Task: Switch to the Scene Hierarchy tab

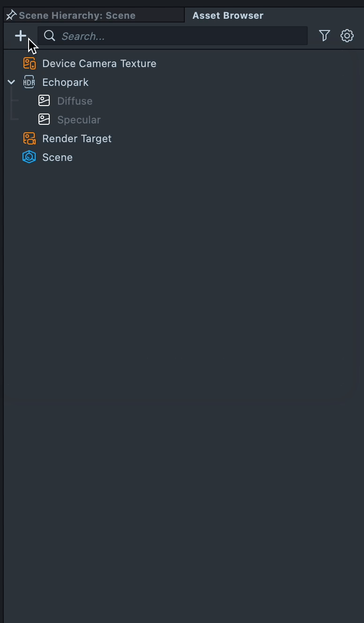Action: [77, 15]
